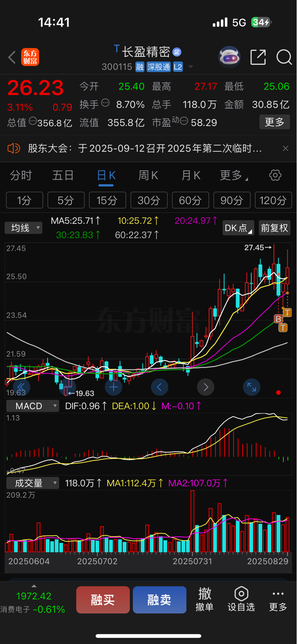Select the 15分 period
Screen dimensions: 297x644
point(107,200)
